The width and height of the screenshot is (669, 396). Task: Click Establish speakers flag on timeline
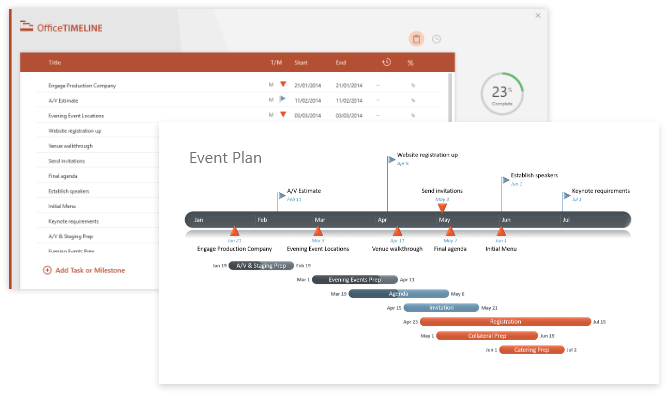[506, 180]
